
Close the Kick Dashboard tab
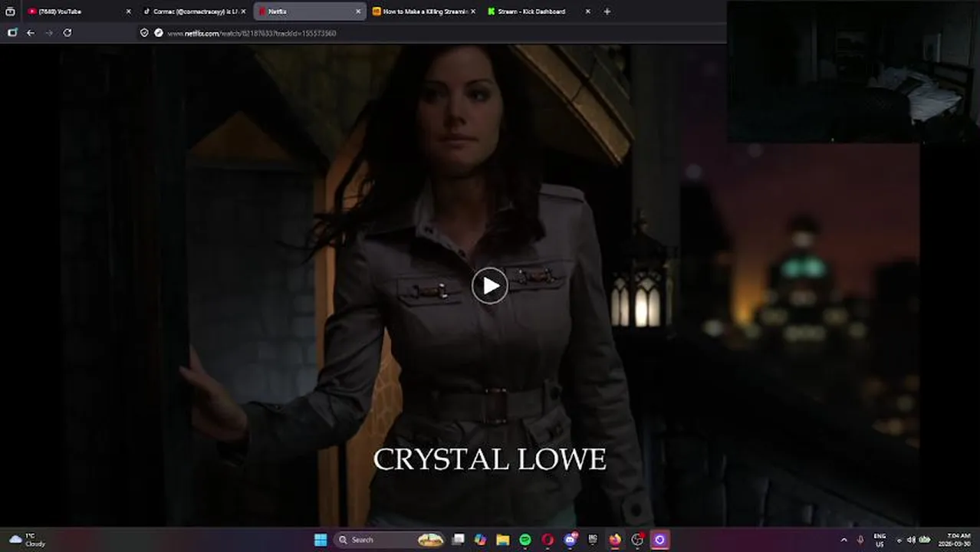pos(588,11)
